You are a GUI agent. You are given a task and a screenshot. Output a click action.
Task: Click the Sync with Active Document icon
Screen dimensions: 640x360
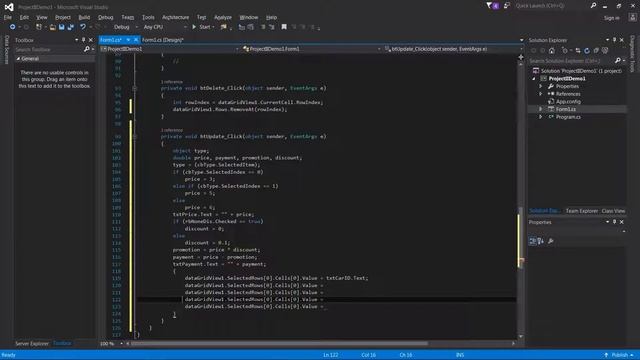(578, 51)
